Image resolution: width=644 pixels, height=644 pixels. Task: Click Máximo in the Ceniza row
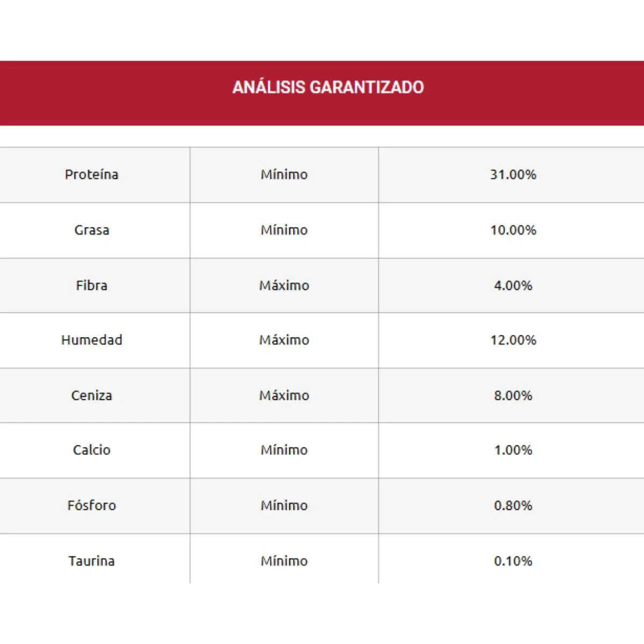(284, 396)
